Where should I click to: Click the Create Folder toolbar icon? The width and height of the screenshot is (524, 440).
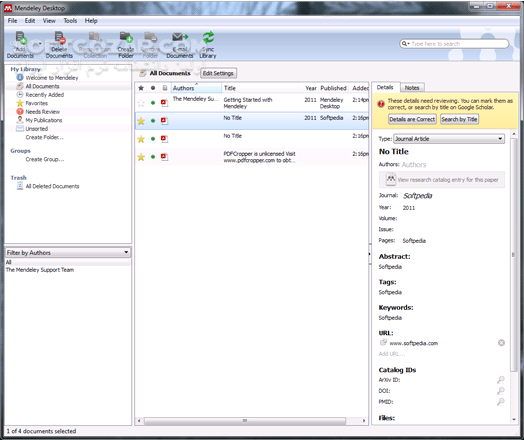click(126, 37)
